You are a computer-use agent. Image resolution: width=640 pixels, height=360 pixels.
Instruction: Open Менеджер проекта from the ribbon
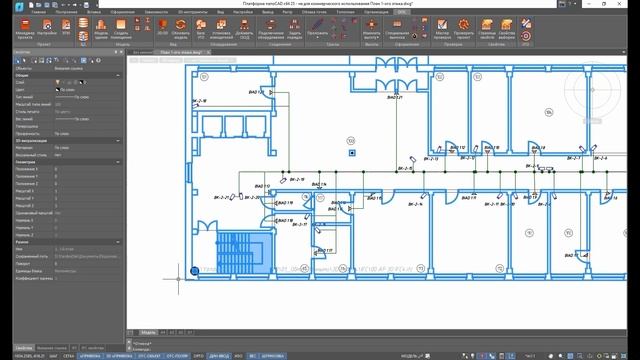pyautogui.click(x=25, y=29)
